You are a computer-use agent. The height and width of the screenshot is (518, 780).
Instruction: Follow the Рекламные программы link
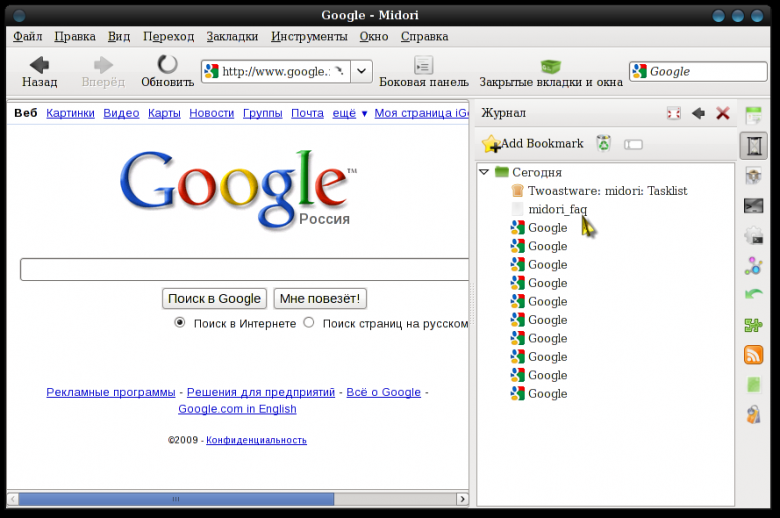coord(111,392)
